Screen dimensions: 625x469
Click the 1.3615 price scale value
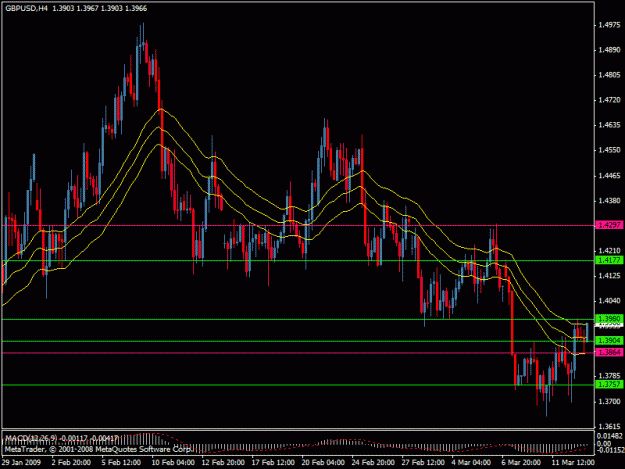(x=610, y=426)
